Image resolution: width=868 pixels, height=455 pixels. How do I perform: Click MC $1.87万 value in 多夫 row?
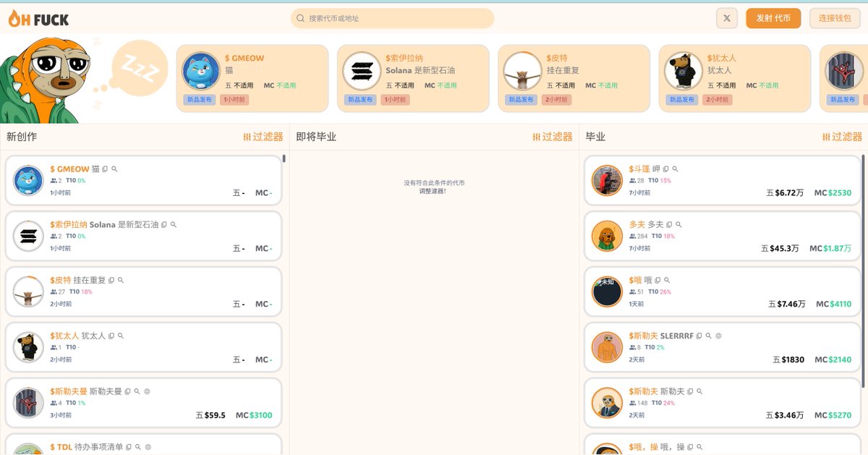point(830,249)
